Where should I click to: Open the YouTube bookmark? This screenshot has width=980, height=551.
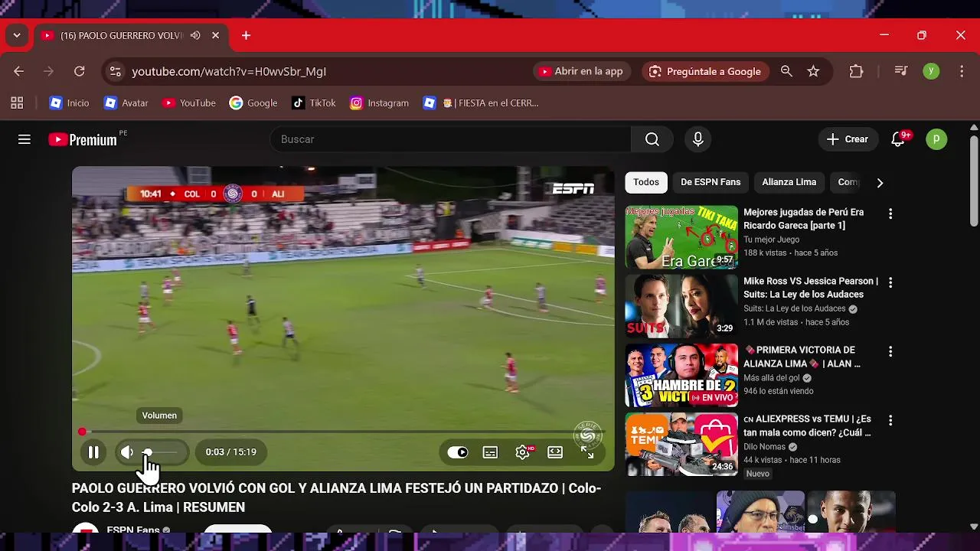[188, 103]
